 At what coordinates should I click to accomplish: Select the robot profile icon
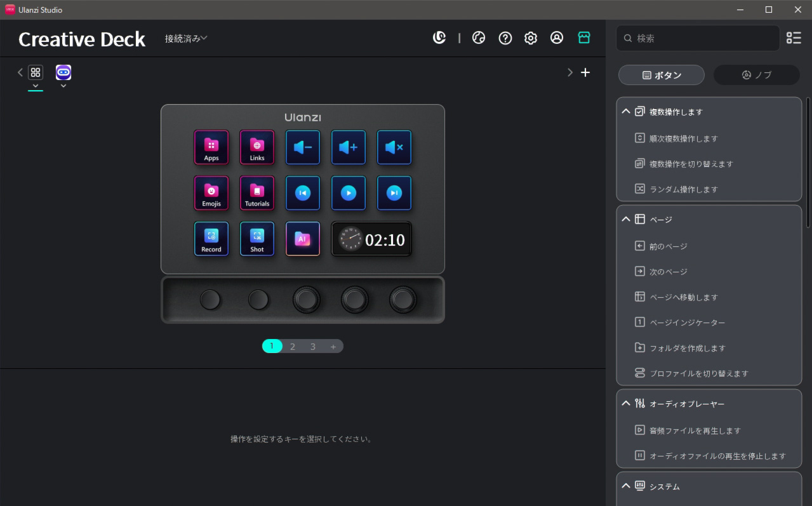pyautogui.click(x=63, y=72)
